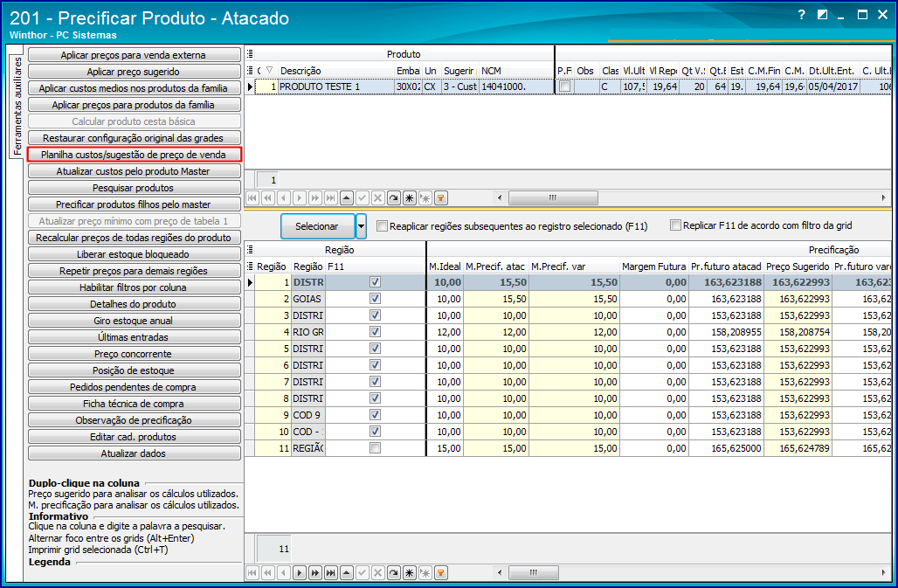The width and height of the screenshot is (898, 588).
Task: Jump to next page in region grid navigator
Action: 315,572
